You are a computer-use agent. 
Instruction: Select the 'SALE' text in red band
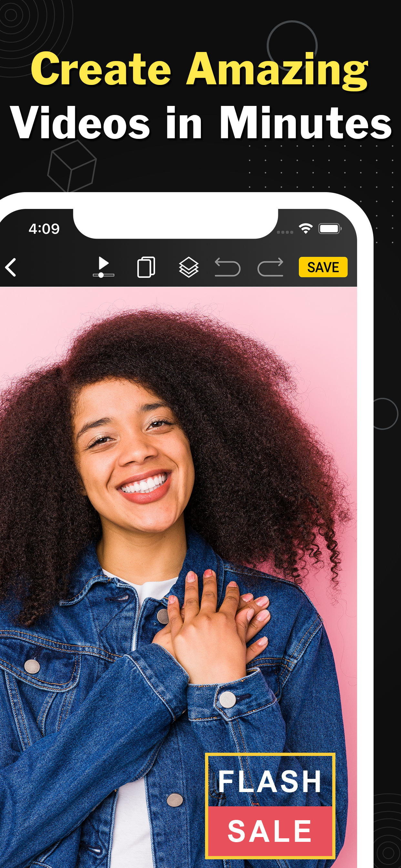[x=270, y=832]
